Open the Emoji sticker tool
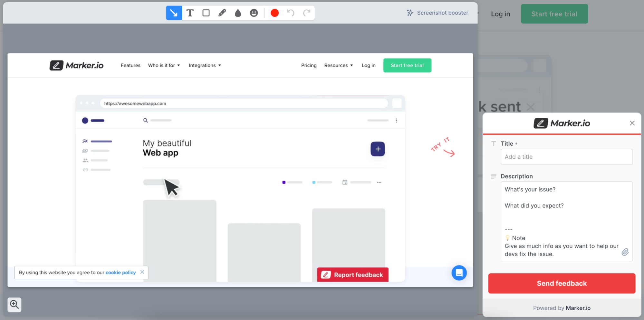644x320 pixels. (254, 13)
